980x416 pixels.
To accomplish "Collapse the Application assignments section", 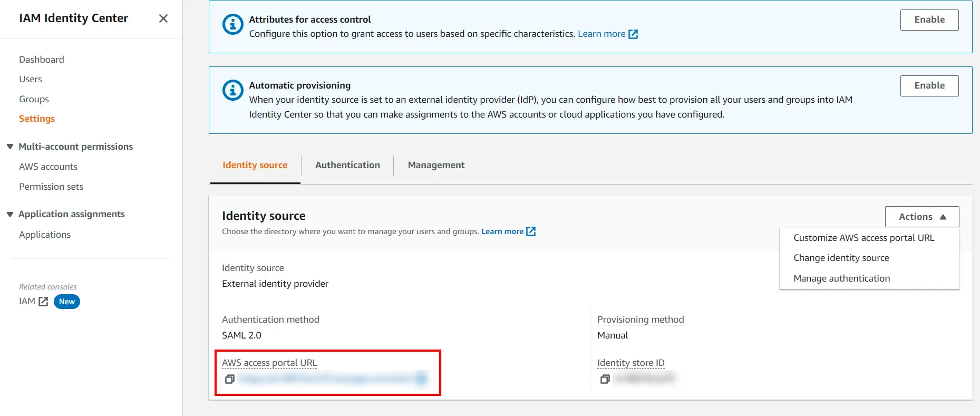I will click(x=9, y=214).
